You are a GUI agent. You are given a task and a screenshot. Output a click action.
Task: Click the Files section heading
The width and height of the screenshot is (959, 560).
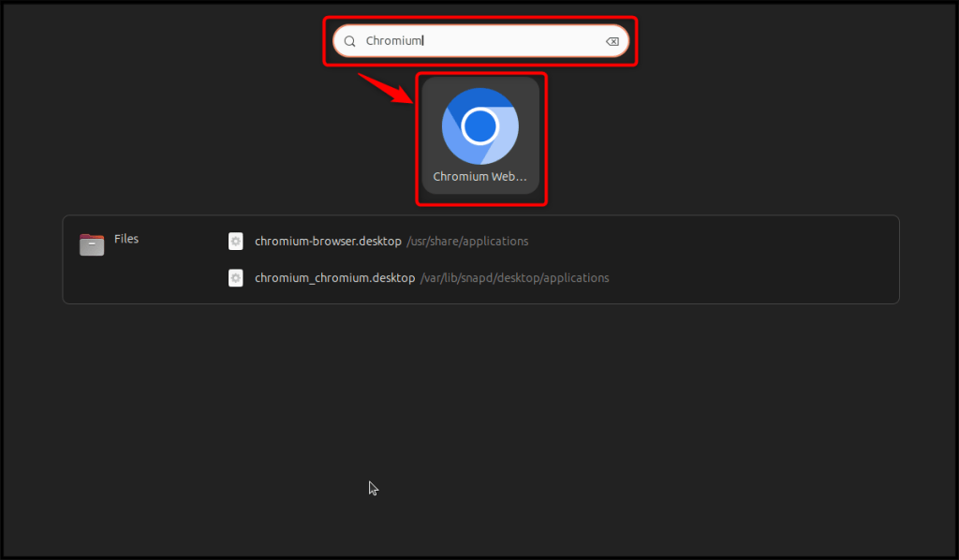pos(125,238)
